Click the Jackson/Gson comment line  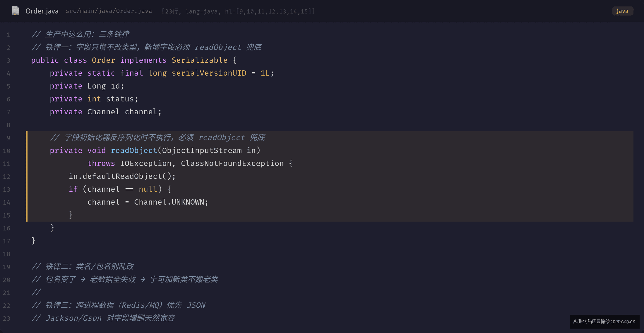point(103,318)
